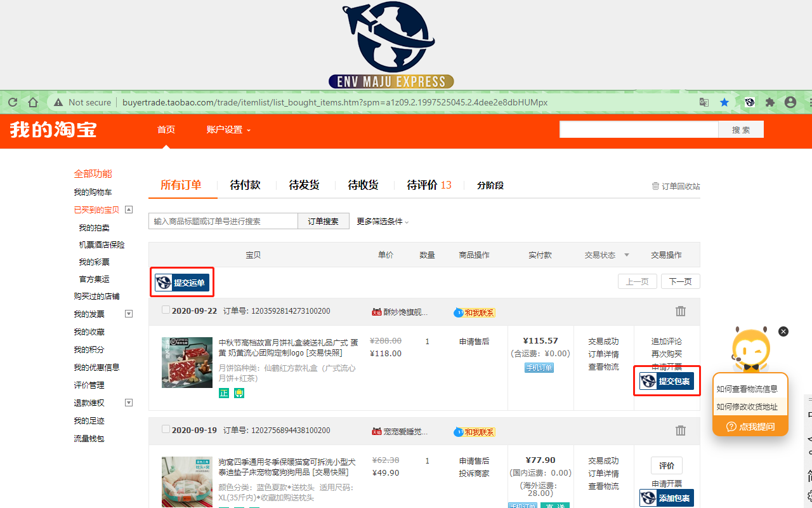Click the 评价 button on pet bed order
This screenshot has width=812, height=508.
(x=667, y=465)
